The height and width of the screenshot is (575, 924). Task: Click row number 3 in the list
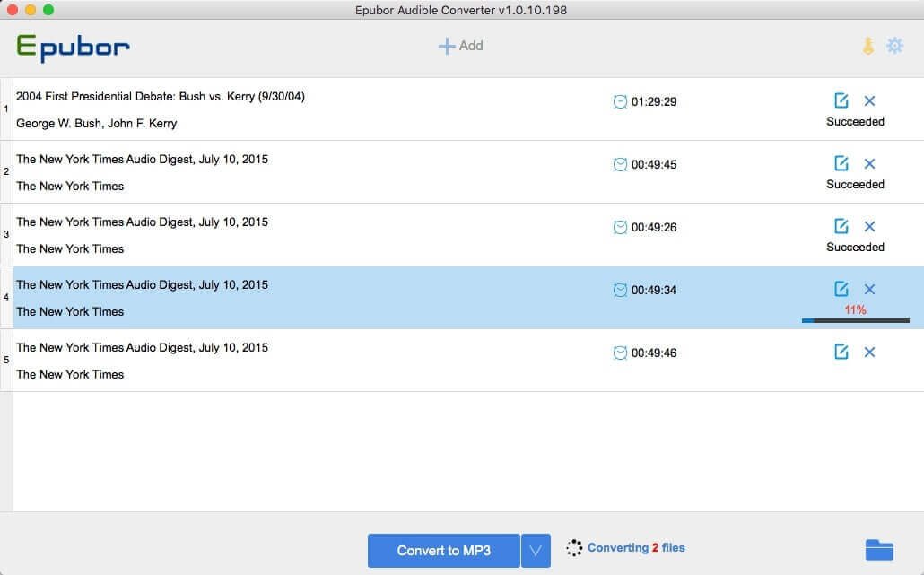click(6, 234)
